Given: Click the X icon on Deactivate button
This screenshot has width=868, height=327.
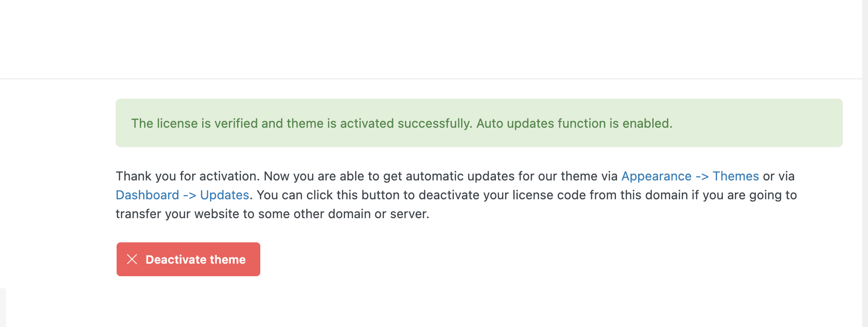Looking at the screenshot, I should [x=132, y=259].
